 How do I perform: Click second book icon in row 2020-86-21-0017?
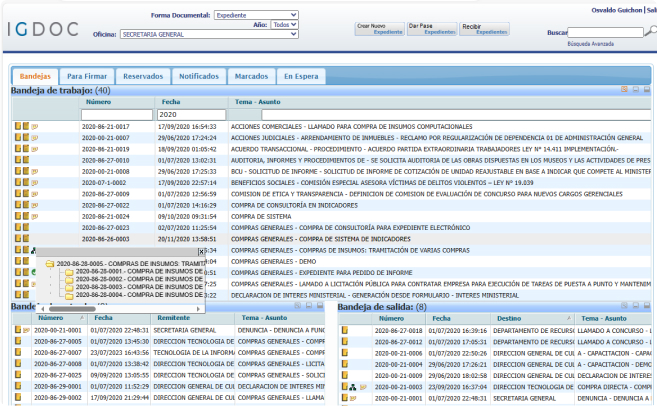[x=26, y=126]
